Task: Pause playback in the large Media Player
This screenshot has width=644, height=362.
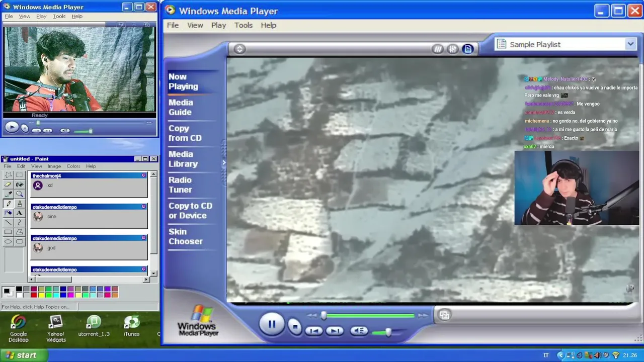Action: tap(272, 324)
